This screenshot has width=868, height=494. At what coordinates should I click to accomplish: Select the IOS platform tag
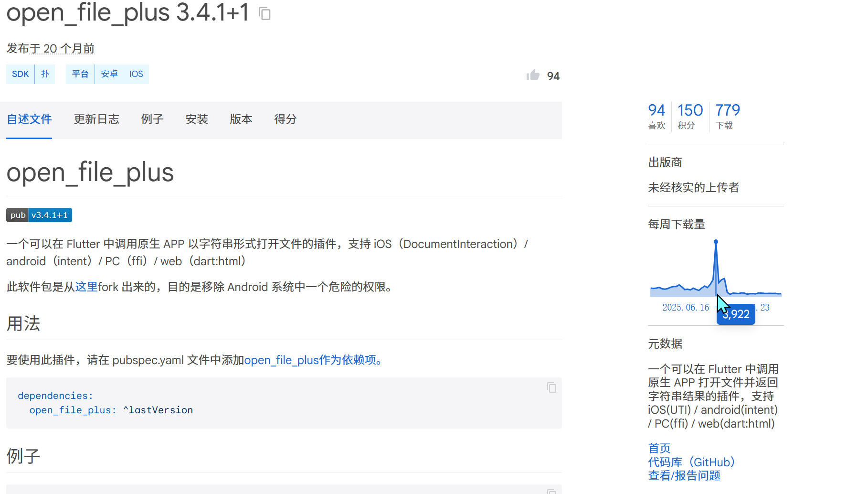pyautogui.click(x=136, y=74)
